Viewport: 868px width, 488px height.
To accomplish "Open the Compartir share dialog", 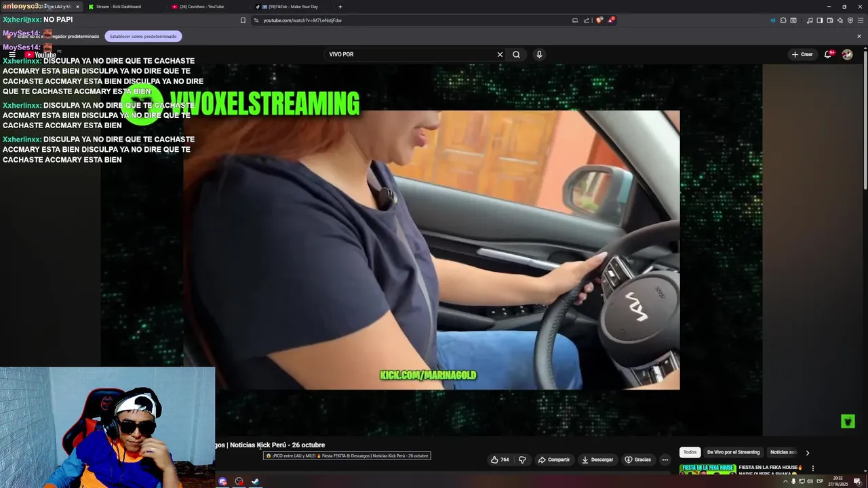I will coord(554,460).
